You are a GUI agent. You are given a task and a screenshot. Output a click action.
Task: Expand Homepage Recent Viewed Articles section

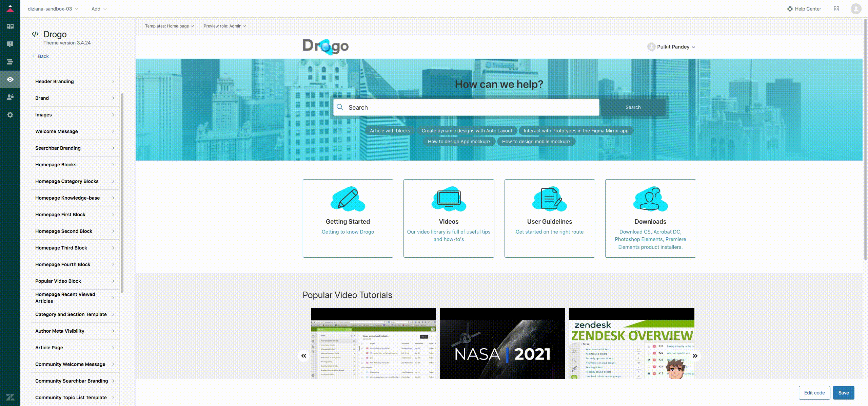coord(75,298)
